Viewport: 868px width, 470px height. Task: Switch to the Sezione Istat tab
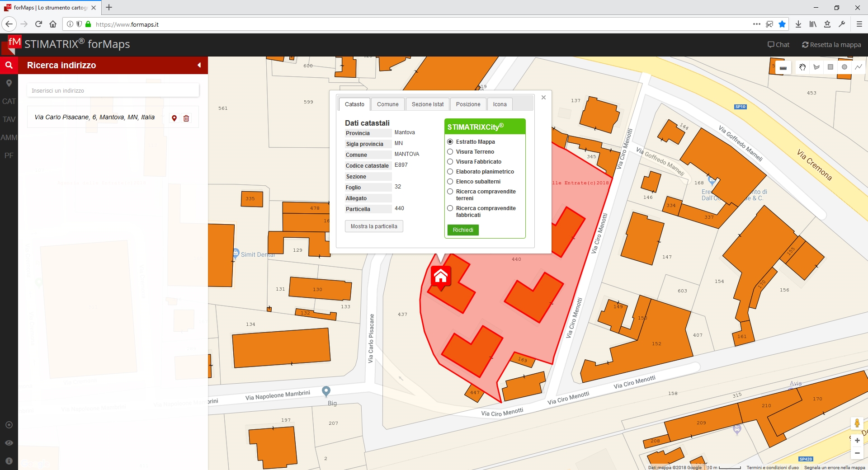pos(428,104)
